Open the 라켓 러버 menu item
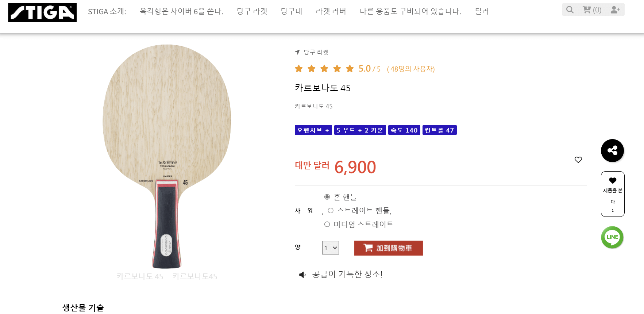This screenshot has width=644, height=314. tap(331, 11)
